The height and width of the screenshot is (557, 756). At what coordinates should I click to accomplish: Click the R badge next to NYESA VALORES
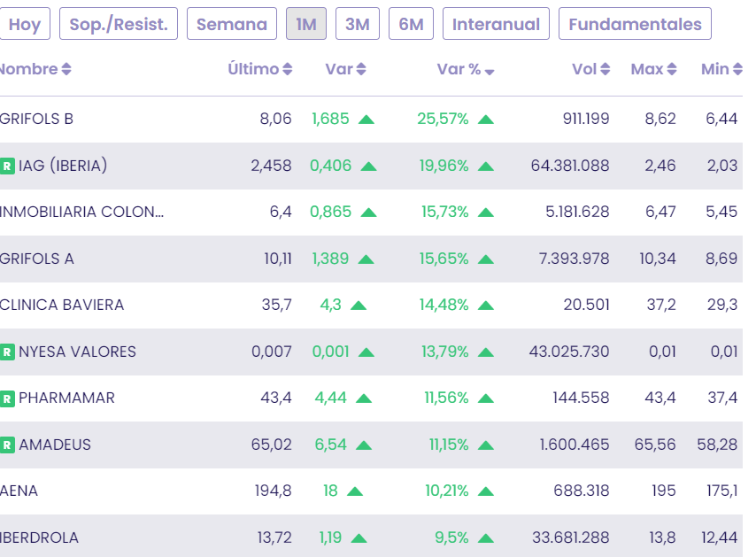tap(7, 352)
